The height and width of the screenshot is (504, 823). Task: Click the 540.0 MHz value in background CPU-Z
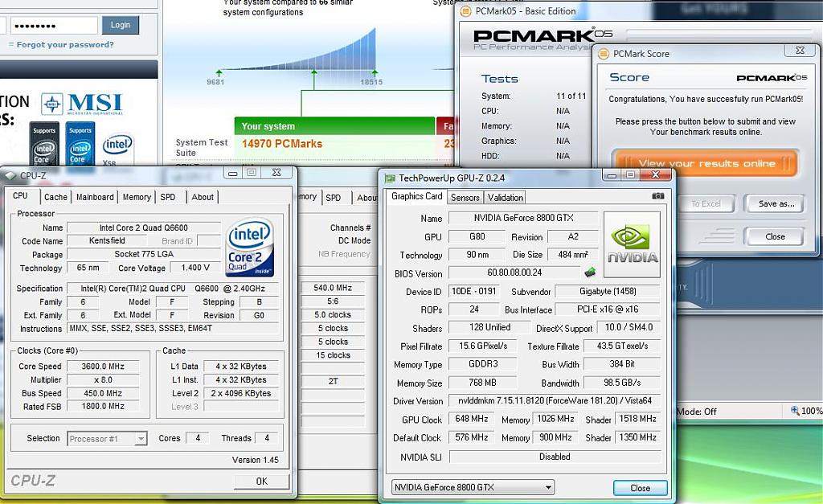point(333,288)
